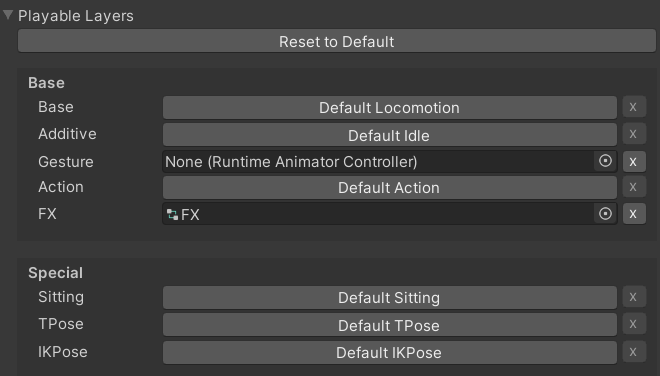Click the Default IKPose button
The height and width of the screenshot is (376, 660).
pyautogui.click(x=390, y=352)
